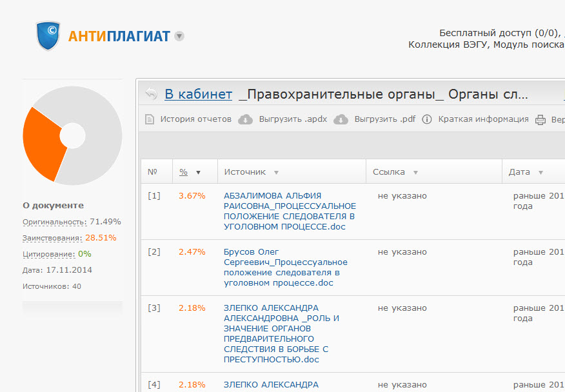This screenshot has height=392, width=565.
Task: Click Бесплатный доступ (0/0) text
Action: click(x=499, y=33)
